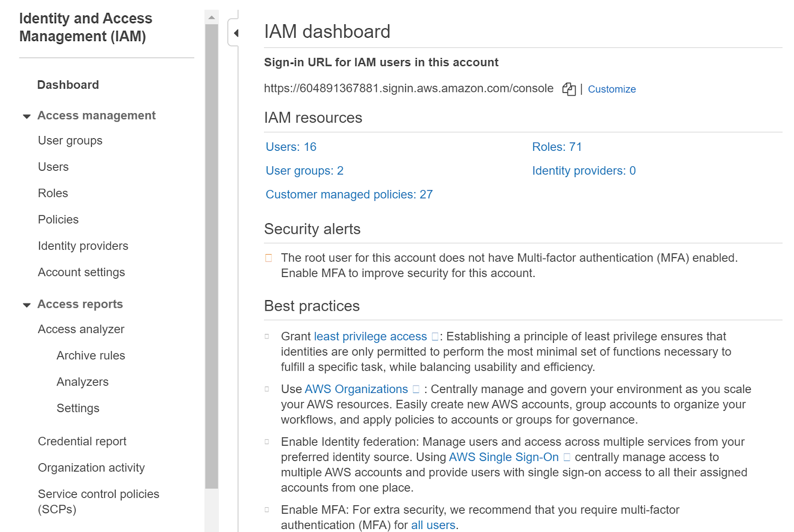The image size is (794, 532).
Task: Copy the sign-in URL using copy icon
Action: coord(569,89)
